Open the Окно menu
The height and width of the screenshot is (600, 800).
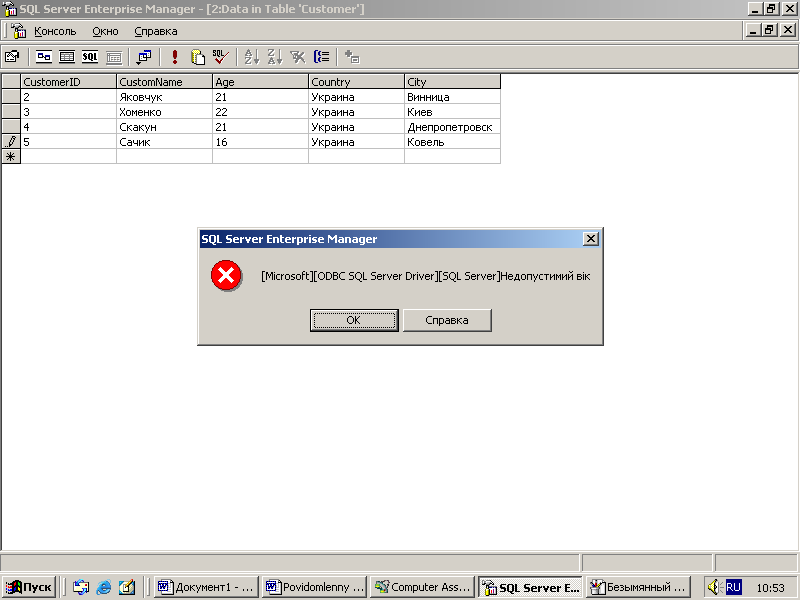pos(105,31)
